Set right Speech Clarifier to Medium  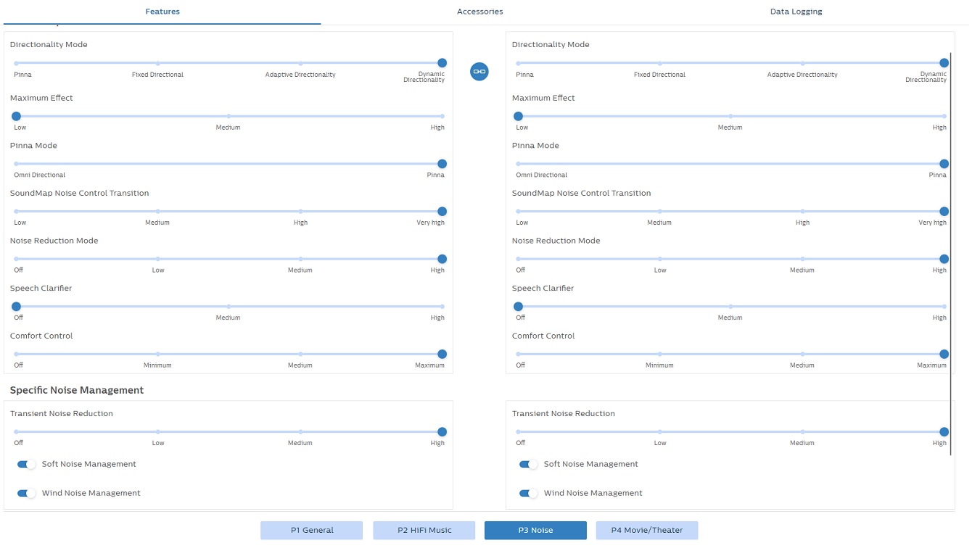click(x=730, y=307)
